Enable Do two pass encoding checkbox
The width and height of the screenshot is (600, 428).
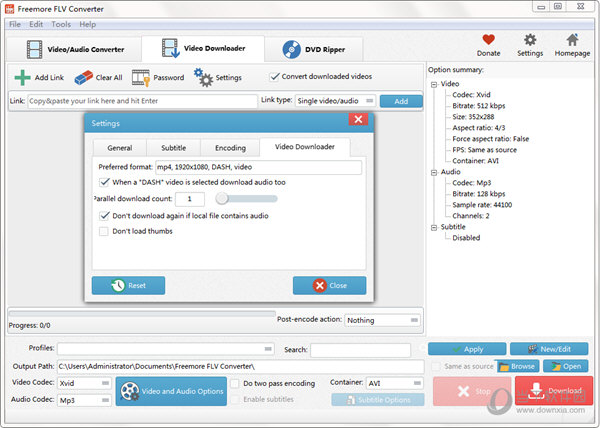[x=235, y=383]
